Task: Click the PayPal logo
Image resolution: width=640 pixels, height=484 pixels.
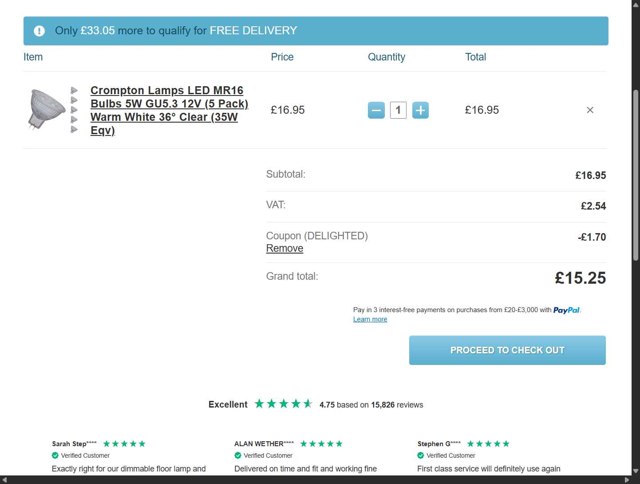Action: (566, 310)
